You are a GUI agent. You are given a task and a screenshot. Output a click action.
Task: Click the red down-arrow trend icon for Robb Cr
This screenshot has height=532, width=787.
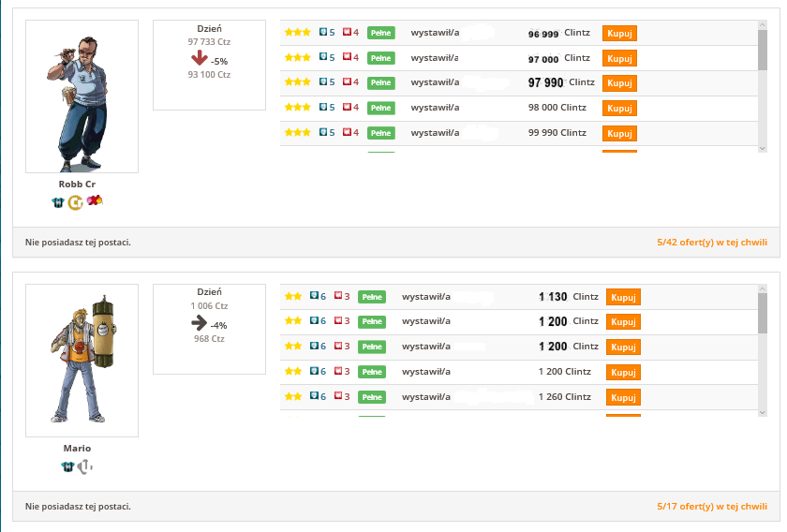(x=200, y=58)
